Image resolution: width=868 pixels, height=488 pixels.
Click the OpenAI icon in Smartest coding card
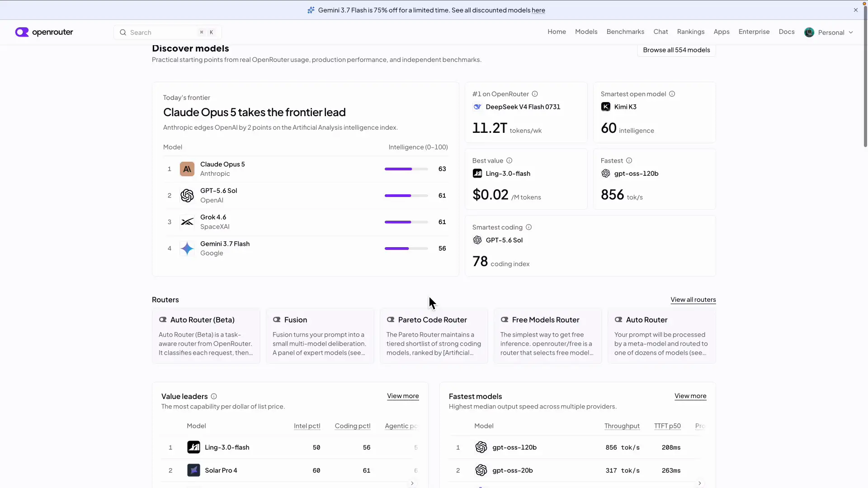pos(477,240)
